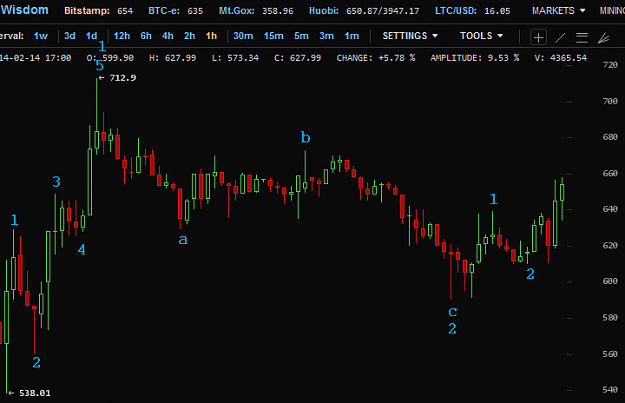Click the wave label 'a' annotation
This screenshot has height=403, width=625.
183,240
